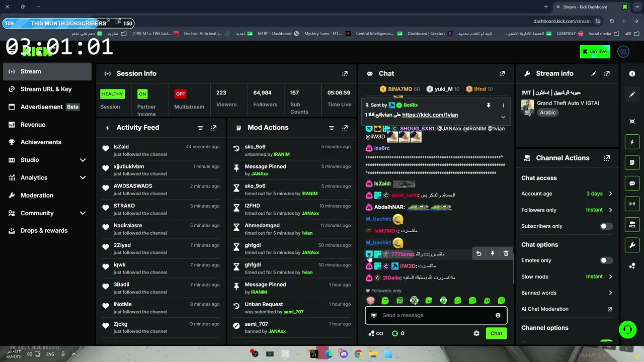The width and height of the screenshot is (644, 362).
Task: Pop out the Stream info panel
Action: [x=607, y=73]
